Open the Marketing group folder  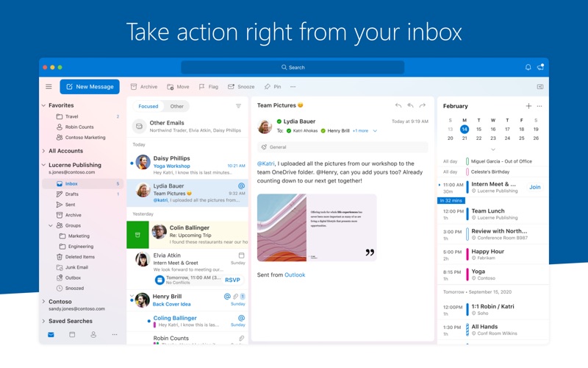pos(83,236)
